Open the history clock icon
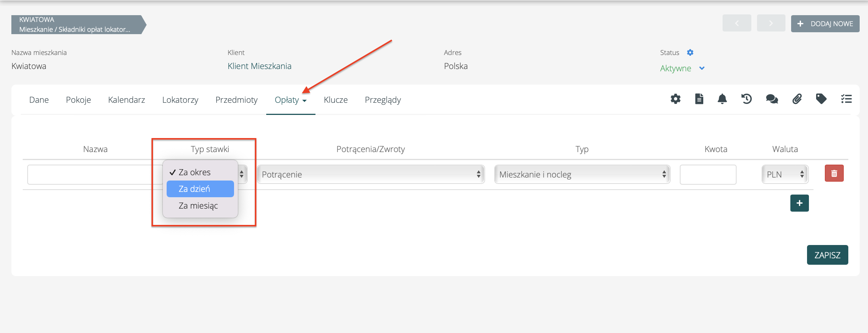 pyautogui.click(x=746, y=99)
